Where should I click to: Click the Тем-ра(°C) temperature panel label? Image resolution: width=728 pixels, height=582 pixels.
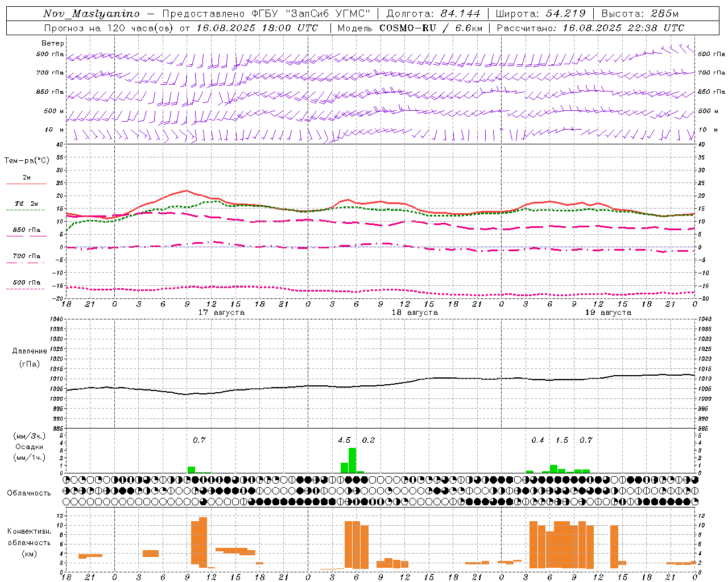click(27, 161)
